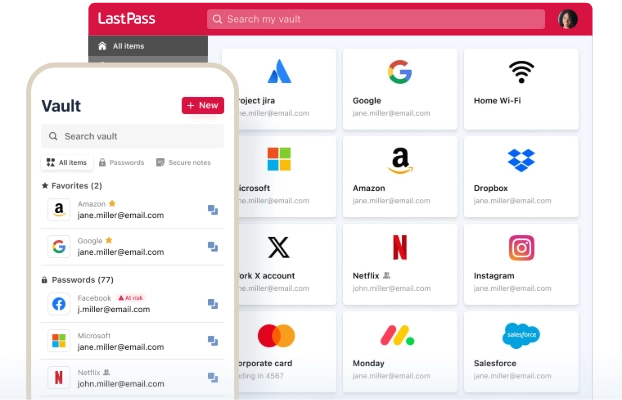
Task: Select All items in the desktop sidebar
Action: 148,46
